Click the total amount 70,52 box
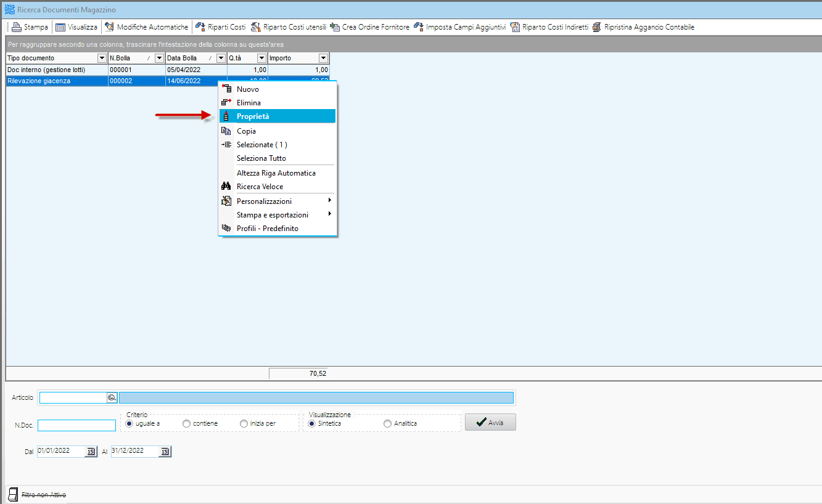Image resolution: width=822 pixels, height=504 pixels. (298, 373)
